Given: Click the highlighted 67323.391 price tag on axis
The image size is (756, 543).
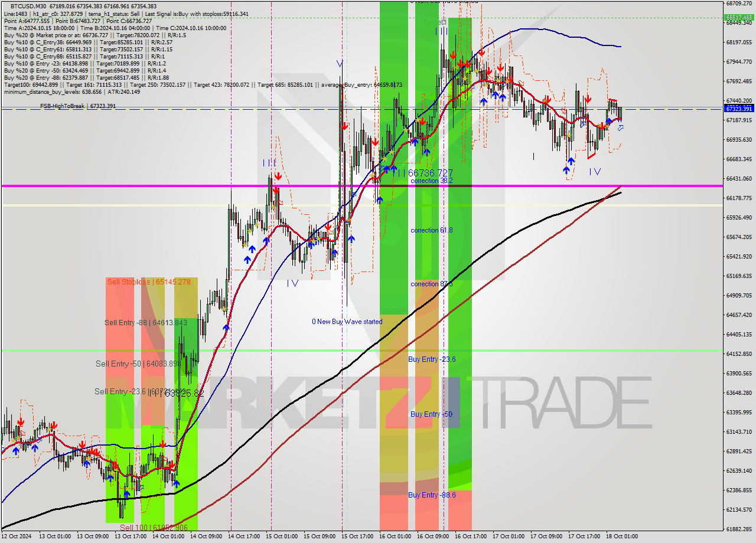Looking at the screenshot, I should pos(739,109).
